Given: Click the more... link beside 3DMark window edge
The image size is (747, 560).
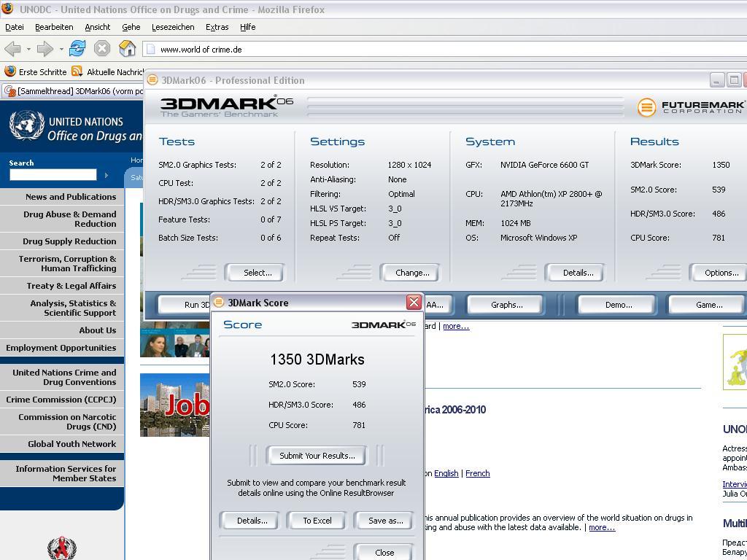Looking at the screenshot, I should [456, 326].
